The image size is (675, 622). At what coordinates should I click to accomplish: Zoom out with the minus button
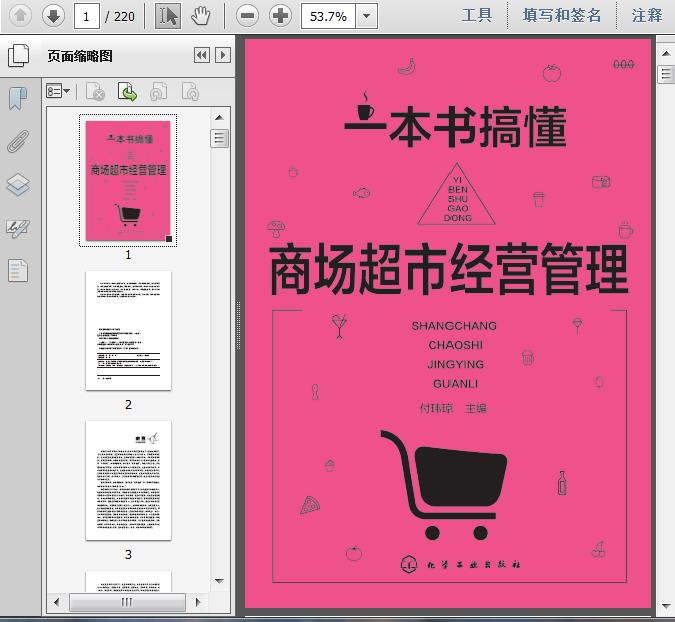248,16
